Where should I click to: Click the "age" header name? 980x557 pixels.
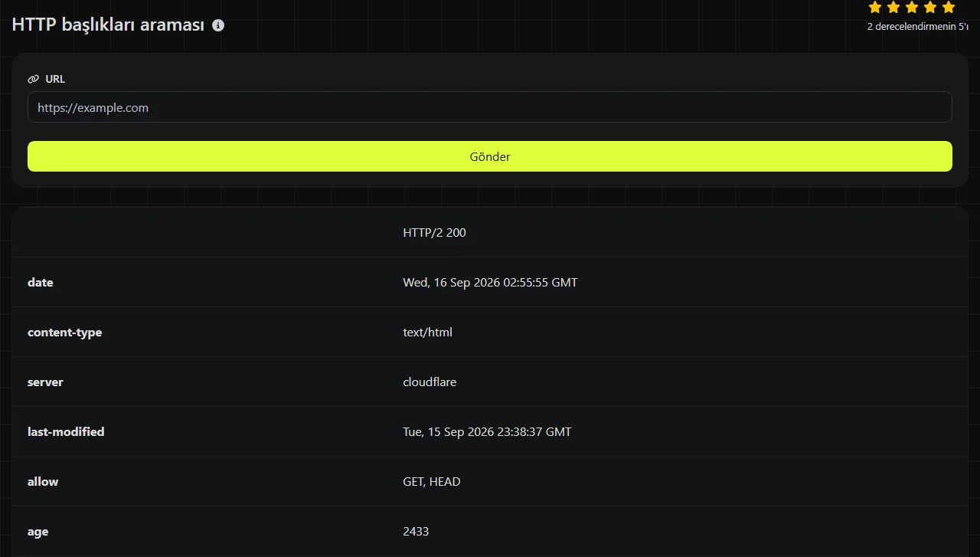pyautogui.click(x=38, y=532)
